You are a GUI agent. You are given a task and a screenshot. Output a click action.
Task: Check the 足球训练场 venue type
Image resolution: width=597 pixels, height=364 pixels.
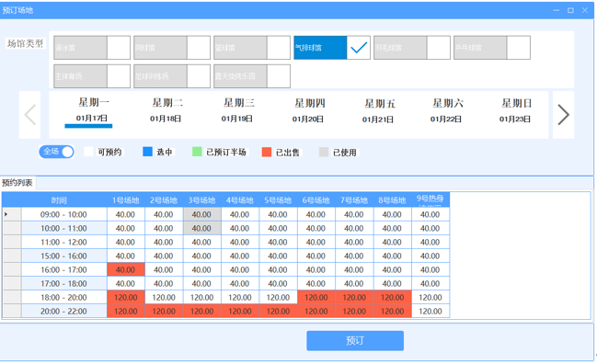[199, 76]
